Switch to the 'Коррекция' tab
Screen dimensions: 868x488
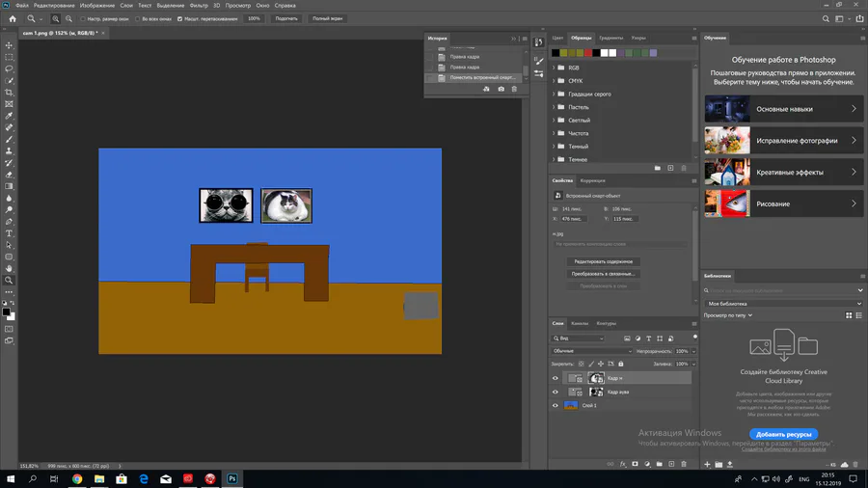click(592, 181)
